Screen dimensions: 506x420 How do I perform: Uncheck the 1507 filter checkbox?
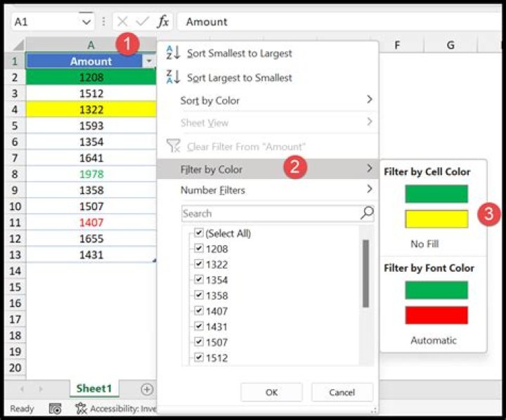click(199, 341)
